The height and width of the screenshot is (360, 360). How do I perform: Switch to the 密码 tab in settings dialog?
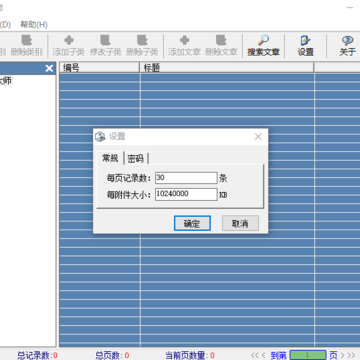(x=136, y=159)
